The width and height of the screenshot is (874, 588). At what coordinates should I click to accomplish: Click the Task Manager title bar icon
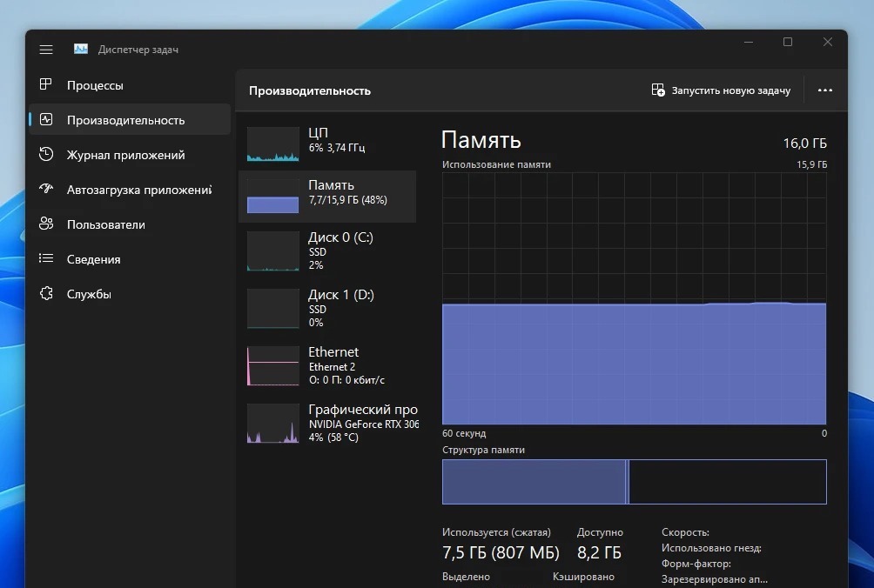(81, 50)
